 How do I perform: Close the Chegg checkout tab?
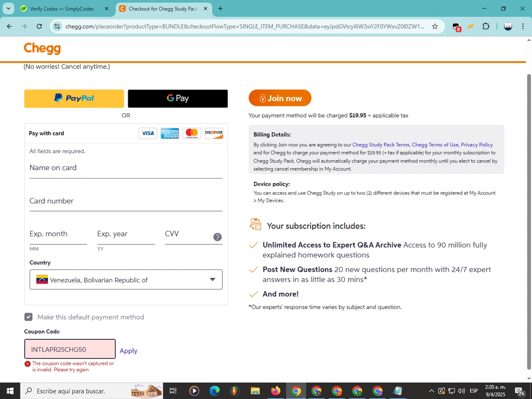click(205, 9)
